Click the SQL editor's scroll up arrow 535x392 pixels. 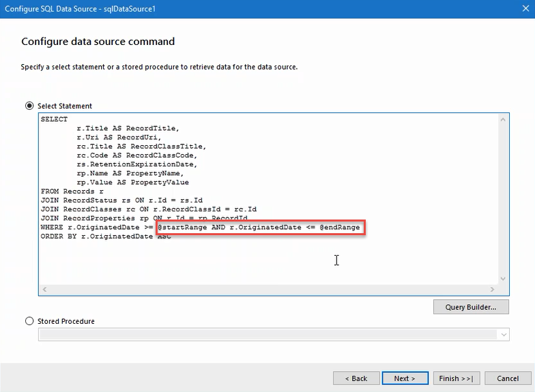[x=504, y=119]
